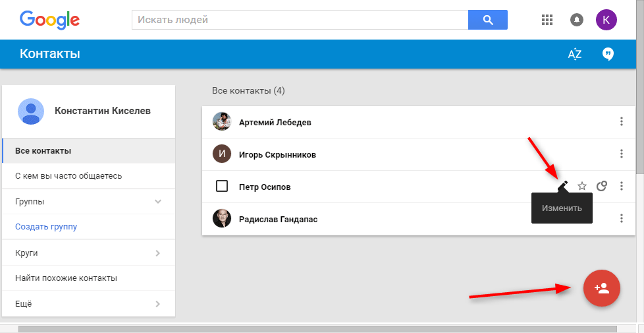This screenshot has width=644, height=333.
Task: Open the account avatar with letter K
Action: (x=606, y=20)
